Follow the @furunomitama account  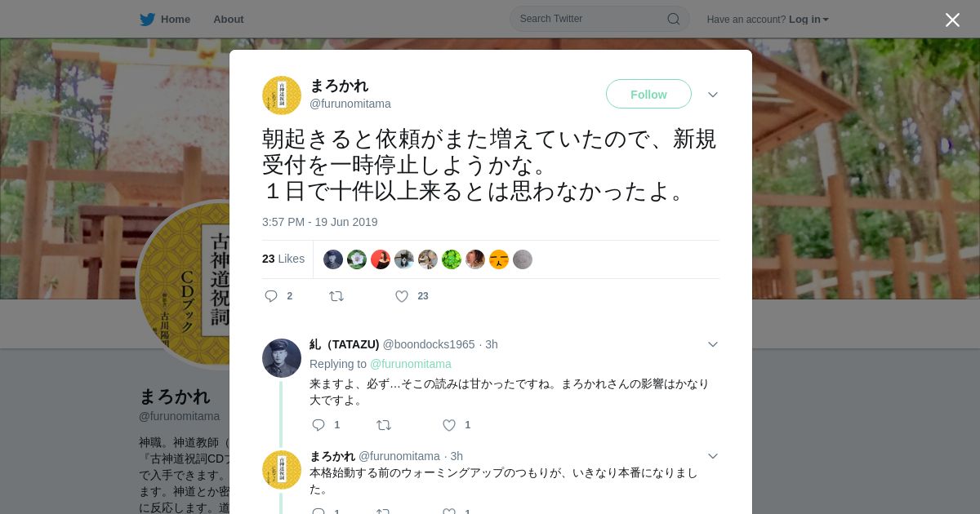648,95
